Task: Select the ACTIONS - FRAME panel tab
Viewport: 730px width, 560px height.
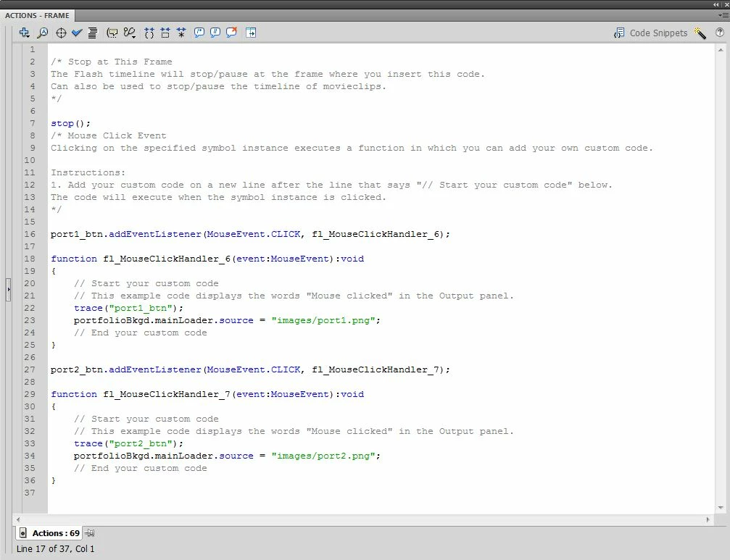Action: click(37, 15)
